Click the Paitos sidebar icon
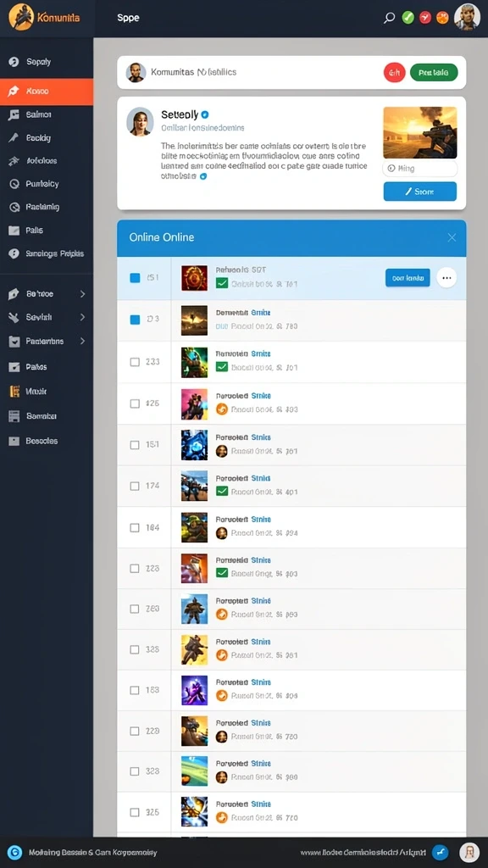The height and width of the screenshot is (868, 488). tap(14, 366)
